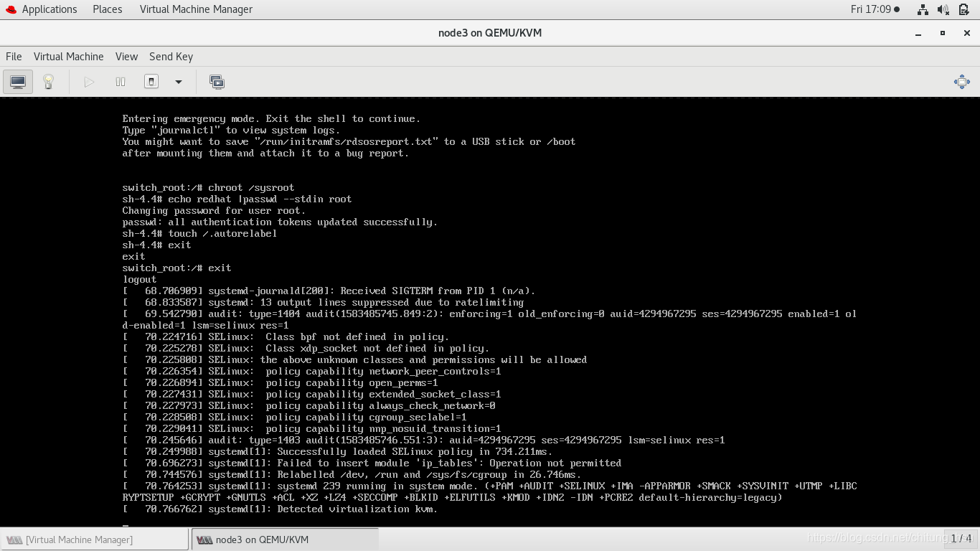Minimize the node3 window
Screen dimensions: 980x551
[919, 33]
